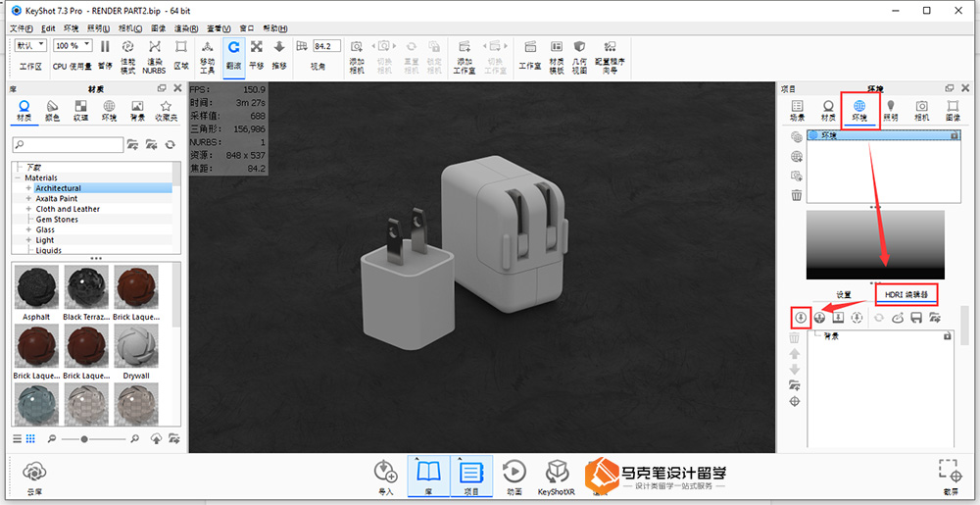Open the 配置程序向导 configurator wizard

tap(610, 57)
